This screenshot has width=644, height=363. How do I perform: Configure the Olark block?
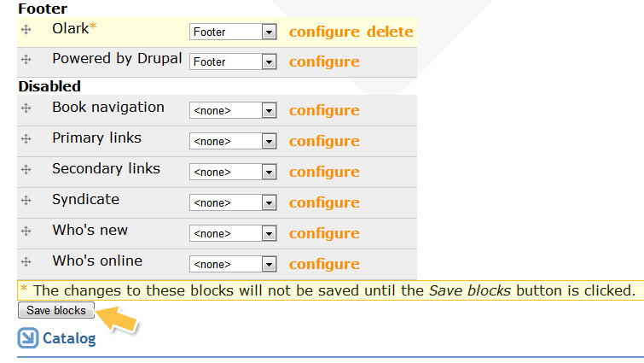pyautogui.click(x=324, y=32)
